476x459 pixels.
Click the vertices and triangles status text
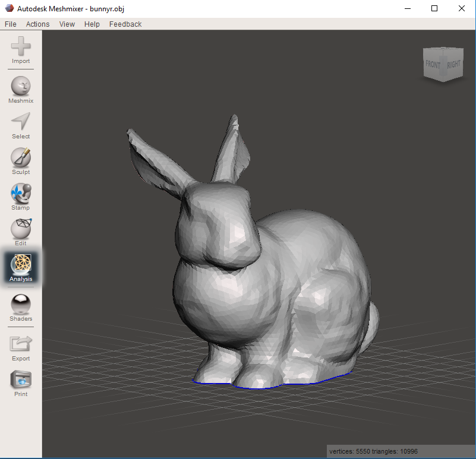tap(373, 451)
